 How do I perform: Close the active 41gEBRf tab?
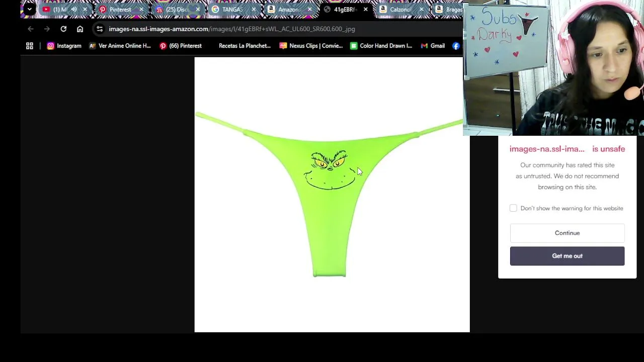tap(366, 9)
